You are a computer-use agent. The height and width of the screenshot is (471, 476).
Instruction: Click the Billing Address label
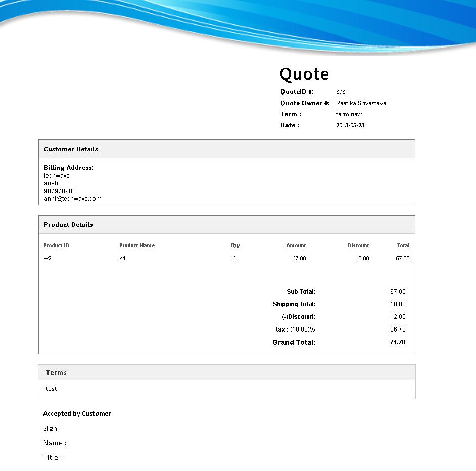(69, 168)
